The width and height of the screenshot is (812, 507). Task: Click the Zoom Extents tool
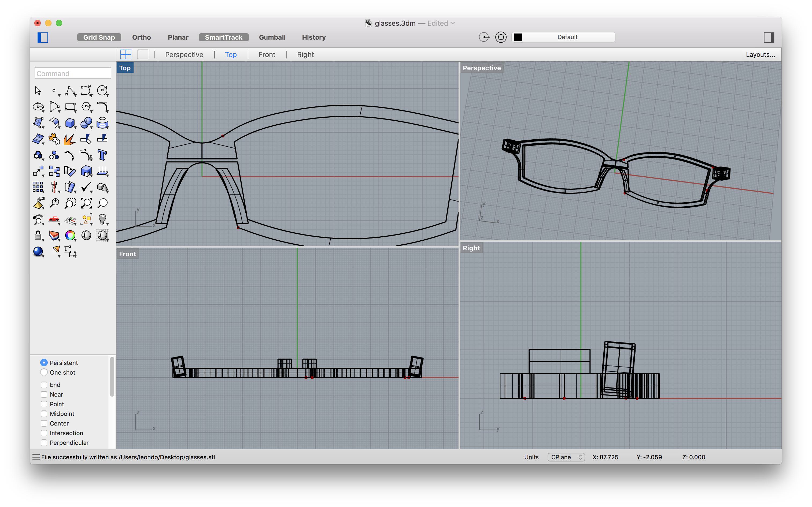coord(86,203)
